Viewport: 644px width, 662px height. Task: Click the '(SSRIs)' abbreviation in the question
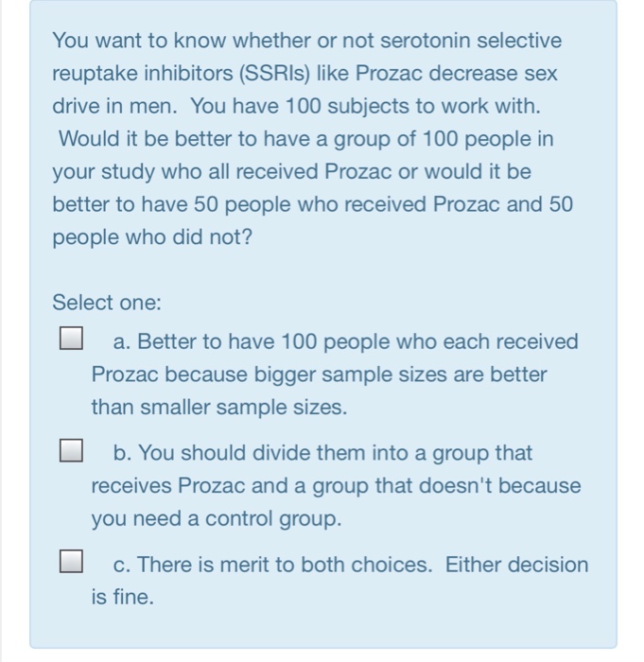(x=274, y=74)
